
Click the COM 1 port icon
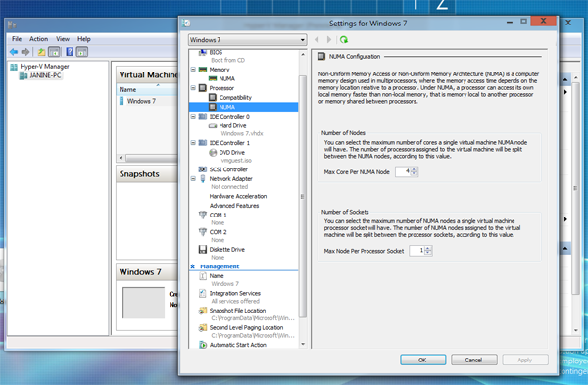(203, 215)
